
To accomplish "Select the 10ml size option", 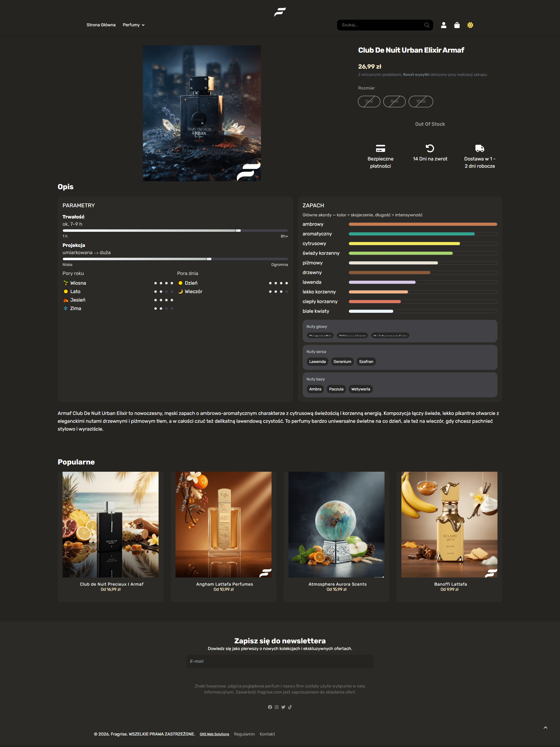I will 420,101.
